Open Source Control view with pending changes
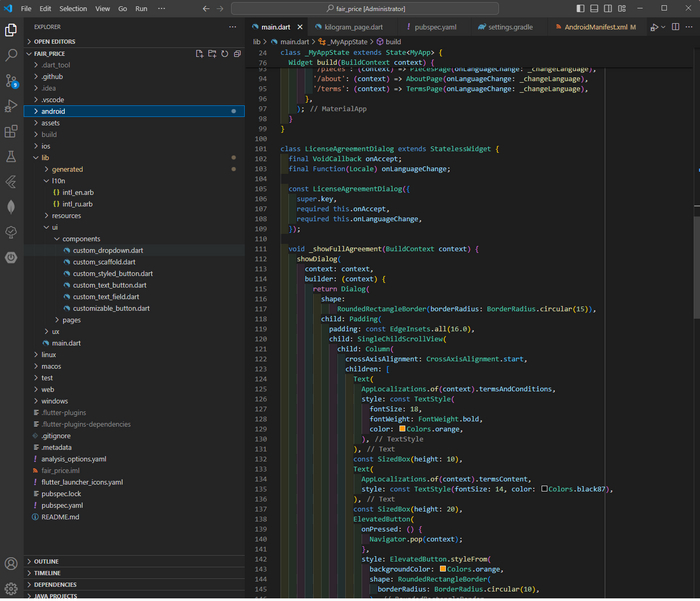 [x=11, y=79]
